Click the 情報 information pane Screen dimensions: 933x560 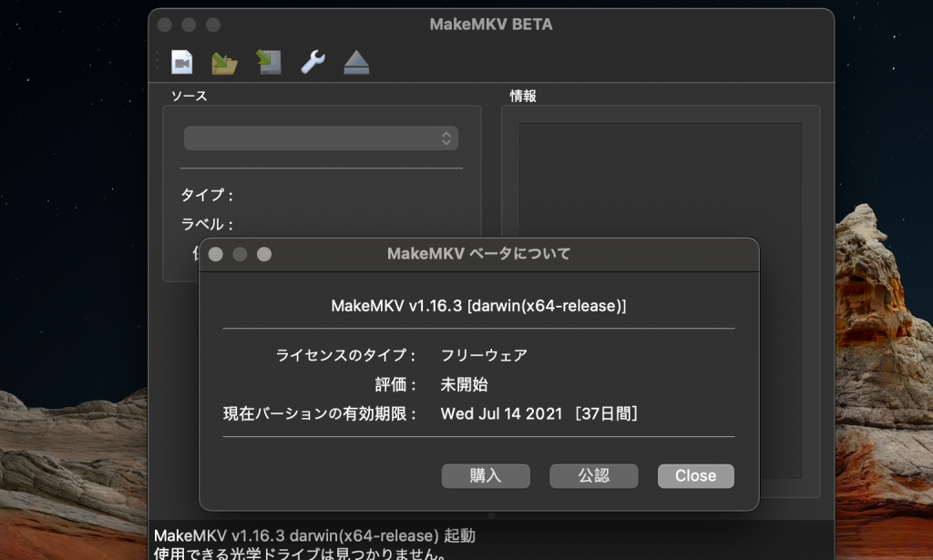[x=661, y=300]
